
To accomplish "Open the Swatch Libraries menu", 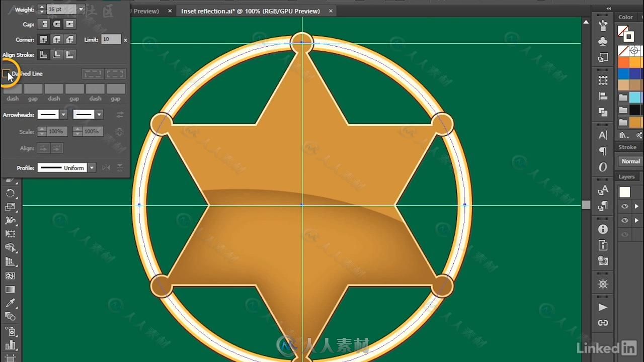I will click(x=624, y=135).
